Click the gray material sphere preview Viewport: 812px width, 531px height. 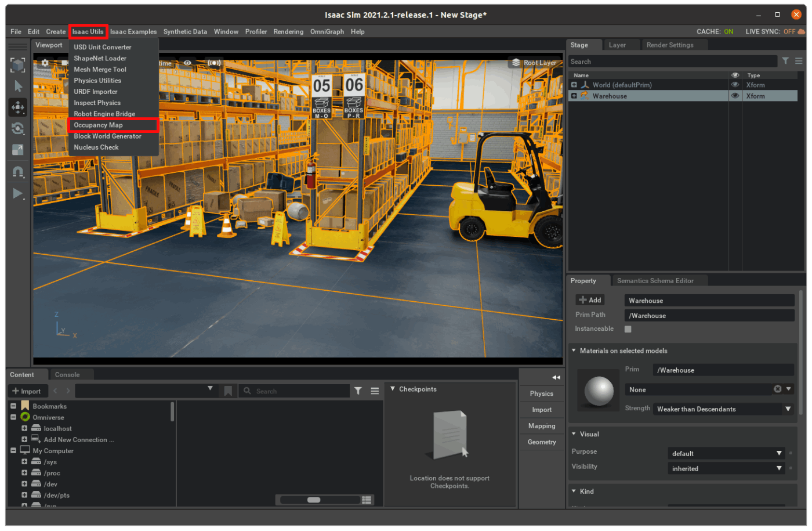[599, 391]
